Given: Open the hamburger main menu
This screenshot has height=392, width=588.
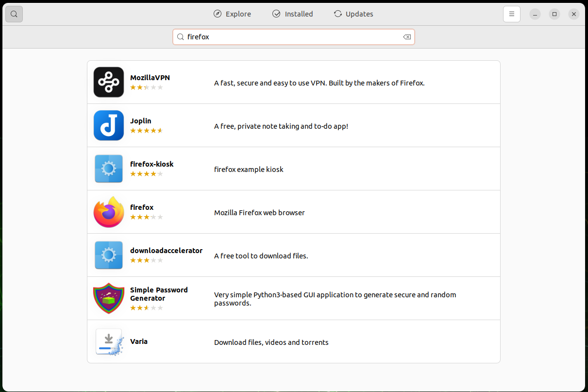Looking at the screenshot, I should pyautogui.click(x=511, y=14).
